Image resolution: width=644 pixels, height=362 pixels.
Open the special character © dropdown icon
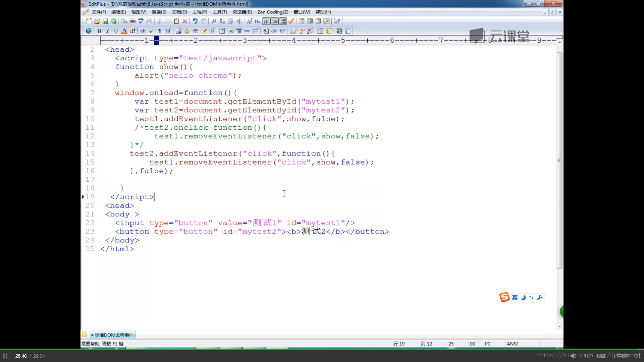click(x=212, y=31)
